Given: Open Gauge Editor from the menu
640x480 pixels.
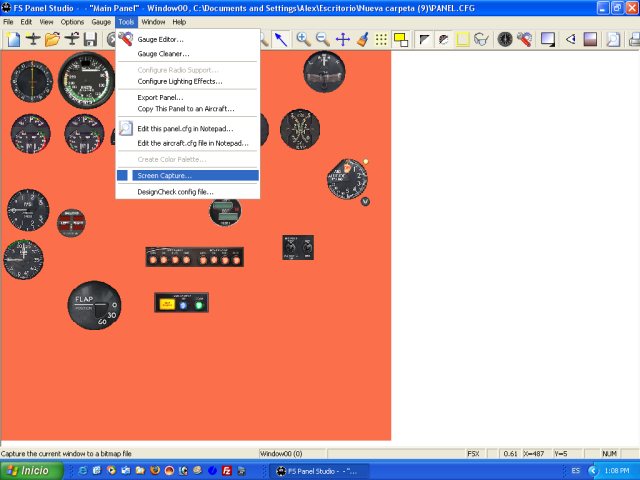Looking at the screenshot, I should click(x=160, y=39).
